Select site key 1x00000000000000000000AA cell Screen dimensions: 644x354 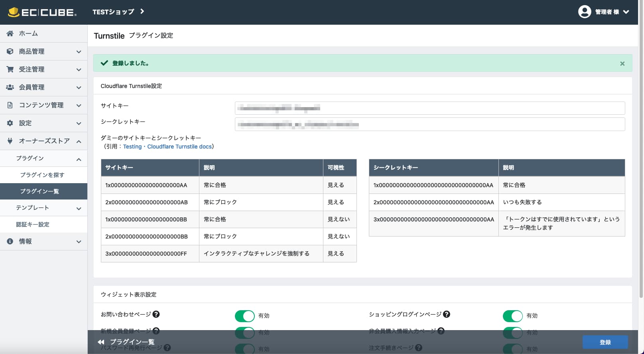click(150, 185)
